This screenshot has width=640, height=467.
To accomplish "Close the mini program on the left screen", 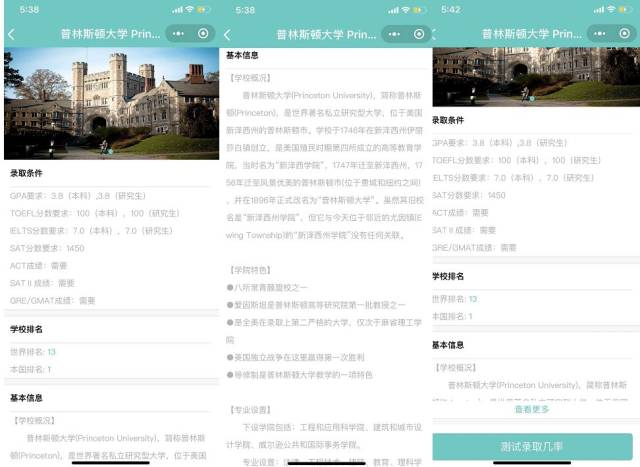I will 204,33.
